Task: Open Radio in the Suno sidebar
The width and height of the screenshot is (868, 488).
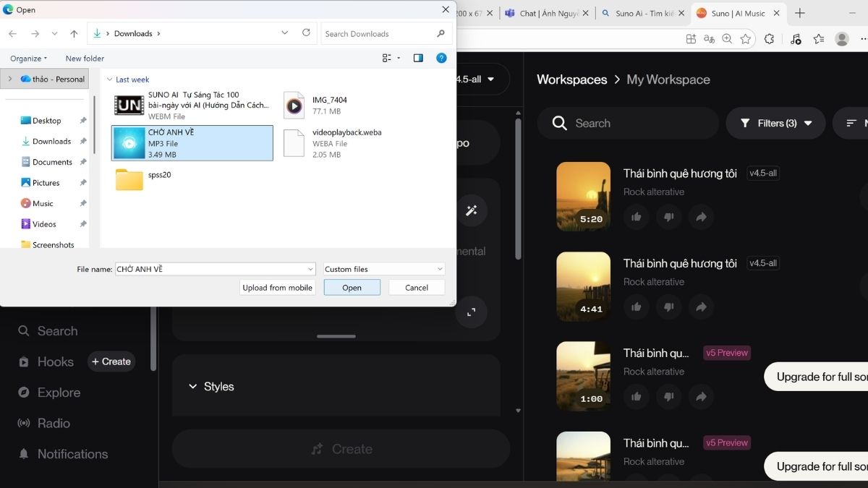Action: tap(54, 423)
